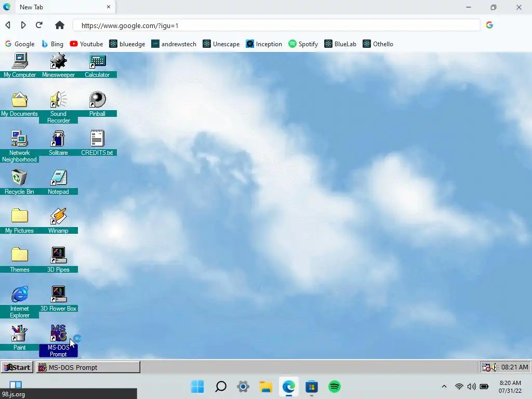Click the battery tray icon

[484, 387]
